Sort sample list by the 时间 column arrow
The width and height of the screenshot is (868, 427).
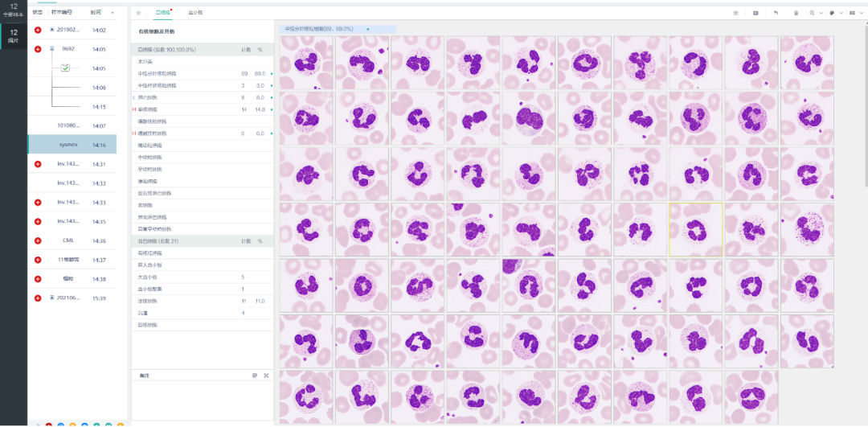pyautogui.click(x=113, y=13)
